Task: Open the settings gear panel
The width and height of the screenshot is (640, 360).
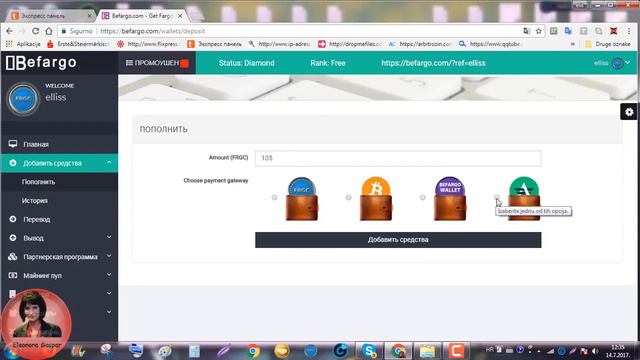Action: pos(629,112)
